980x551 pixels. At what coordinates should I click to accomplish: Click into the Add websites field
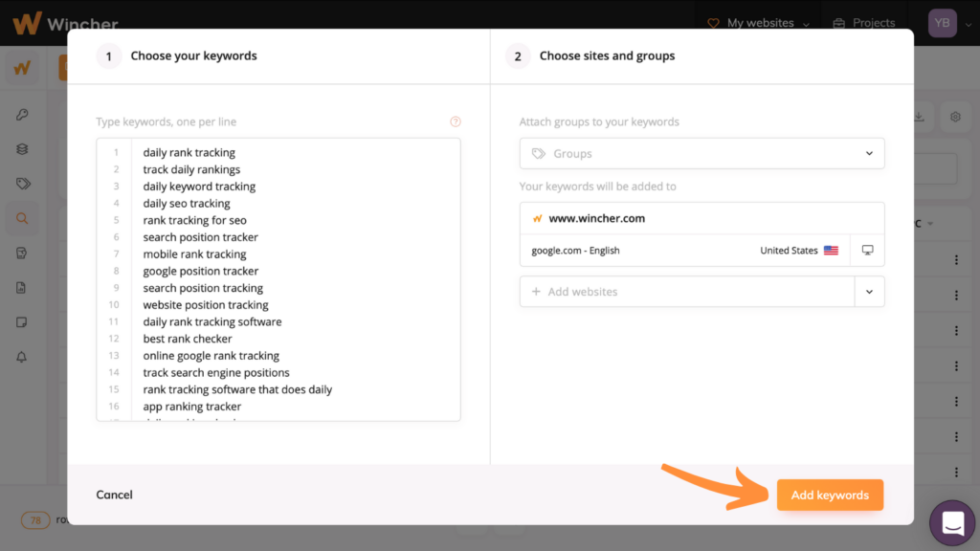(x=687, y=292)
